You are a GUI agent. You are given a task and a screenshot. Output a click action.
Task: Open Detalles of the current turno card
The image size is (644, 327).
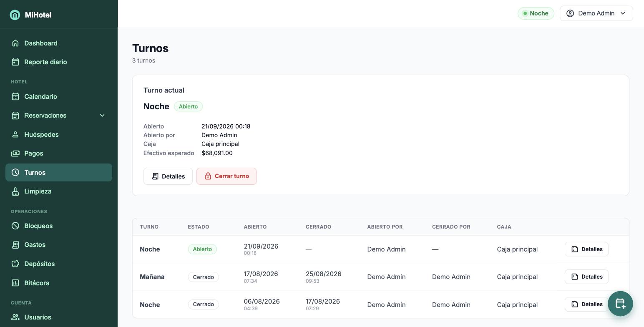(x=168, y=176)
